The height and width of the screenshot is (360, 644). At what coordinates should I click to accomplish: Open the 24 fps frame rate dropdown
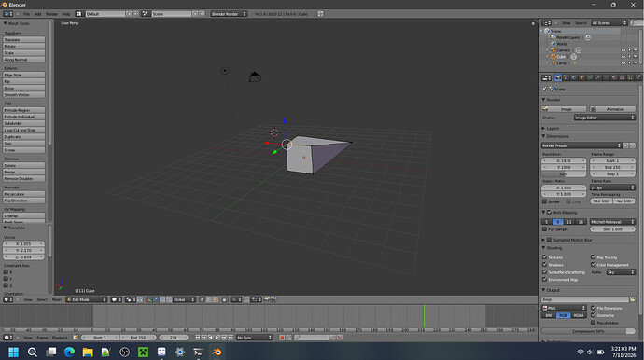[x=612, y=187]
